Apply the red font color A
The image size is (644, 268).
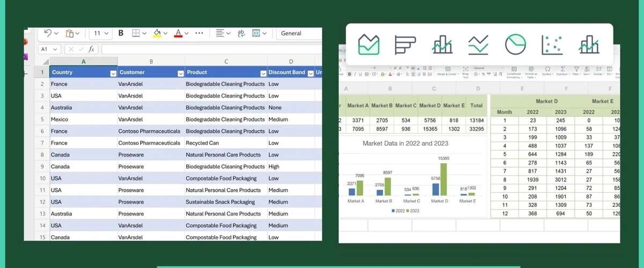pos(178,33)
